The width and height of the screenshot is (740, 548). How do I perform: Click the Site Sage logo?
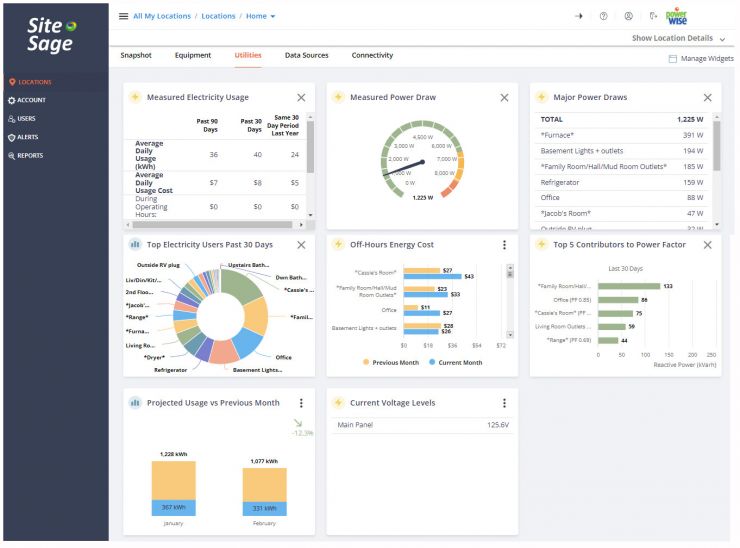[x=51, y=34]
